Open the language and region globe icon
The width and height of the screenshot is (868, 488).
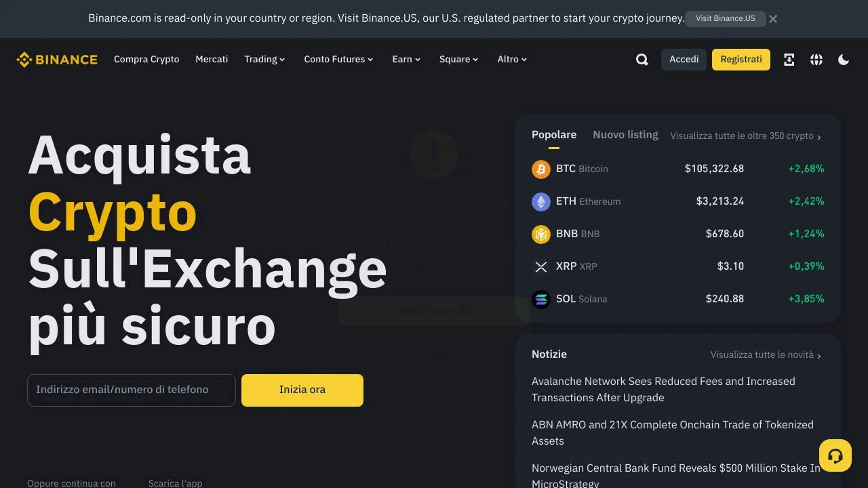pos(816,60)
